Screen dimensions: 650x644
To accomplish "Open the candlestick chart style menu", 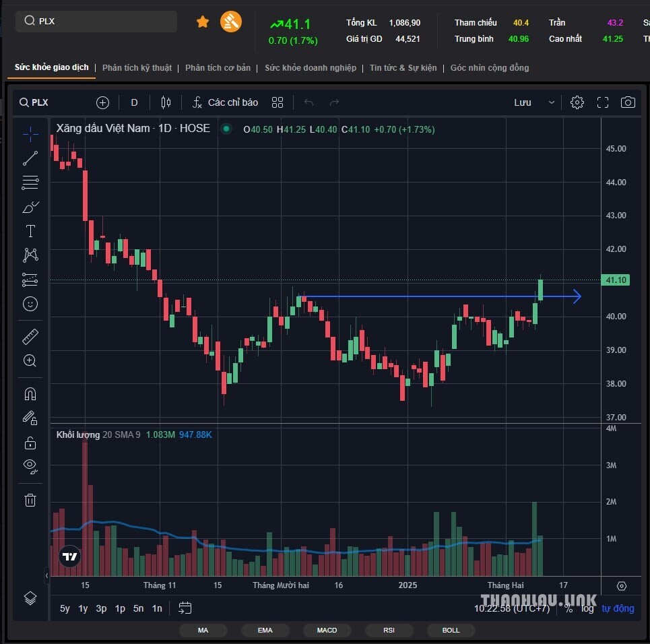I will (166, 102).
